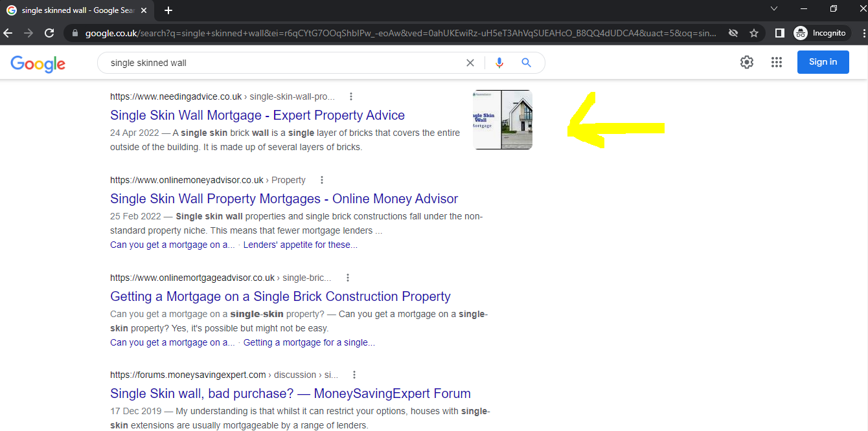Viewport: 868px width, 431px height.
Task: Open the browser side panel
Action: click(780, 33)
